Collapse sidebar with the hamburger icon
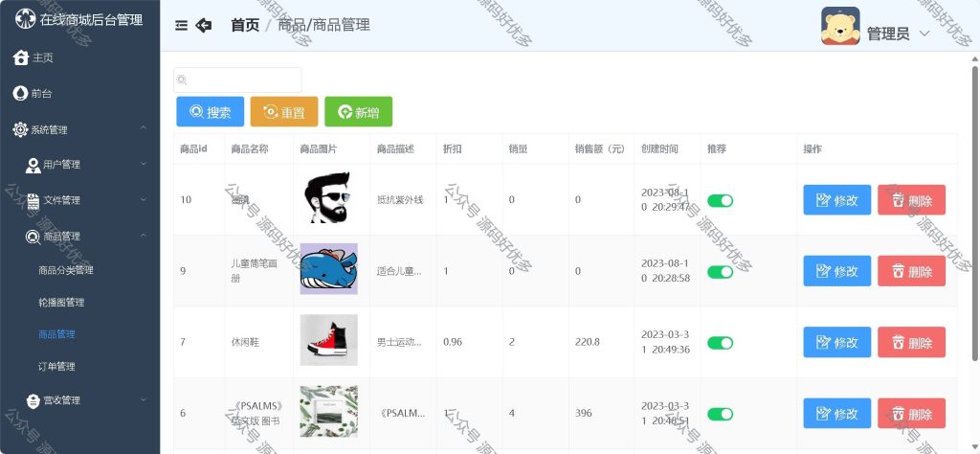This screenshot has width=980, height=454. 181,25
